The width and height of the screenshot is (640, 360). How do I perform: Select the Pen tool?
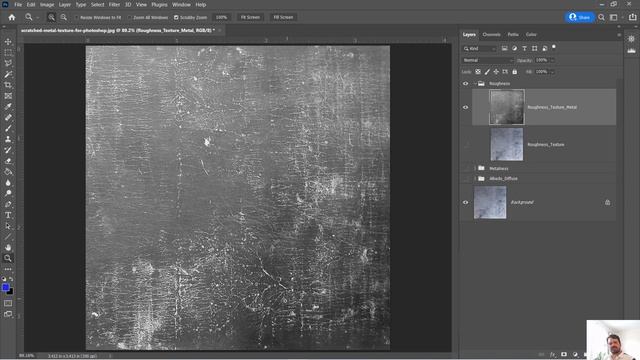[8, 204]
